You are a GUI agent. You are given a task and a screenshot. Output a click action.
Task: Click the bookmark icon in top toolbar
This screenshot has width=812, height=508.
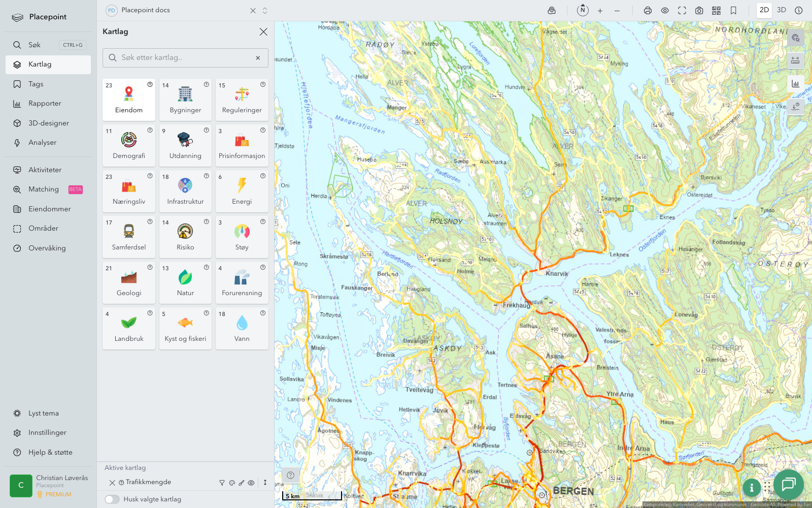coord(733,10)
